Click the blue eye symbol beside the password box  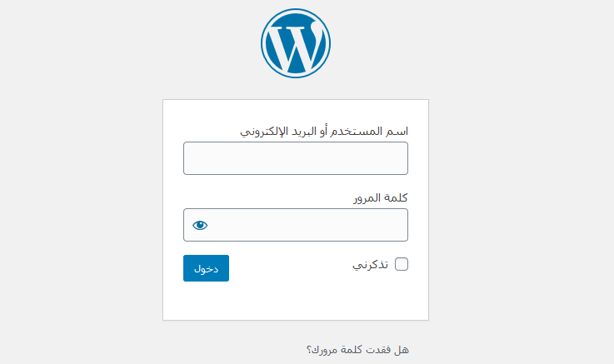click(x=200, y=225)
